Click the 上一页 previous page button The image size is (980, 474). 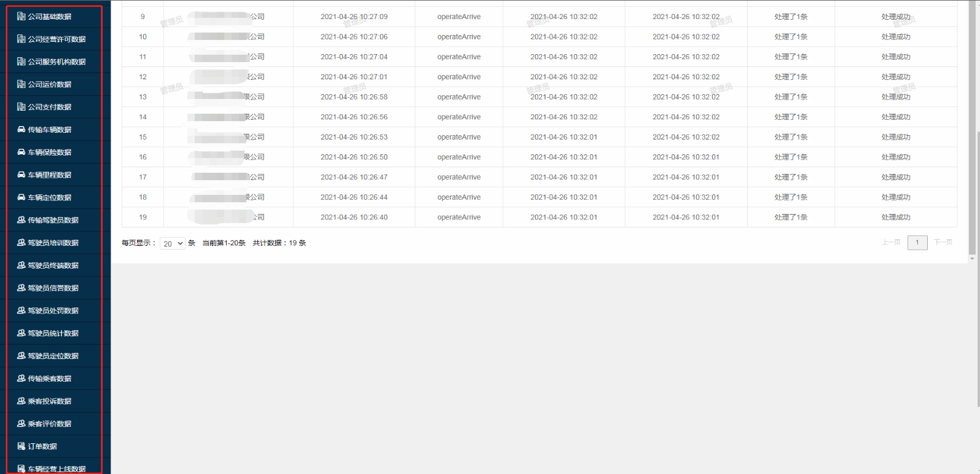(x=891, y=242)
